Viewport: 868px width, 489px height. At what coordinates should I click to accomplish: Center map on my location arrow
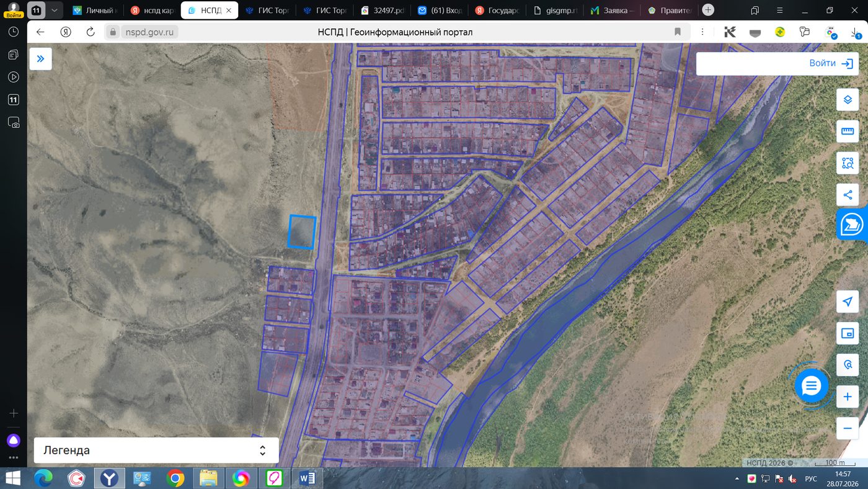click(x=848, y=302)
